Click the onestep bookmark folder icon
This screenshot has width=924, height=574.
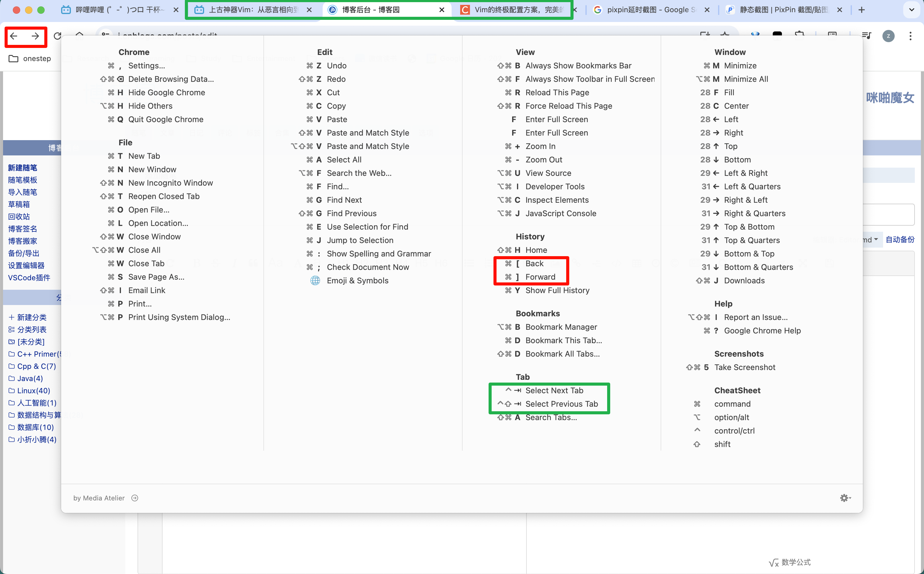[x=13, y=58]
